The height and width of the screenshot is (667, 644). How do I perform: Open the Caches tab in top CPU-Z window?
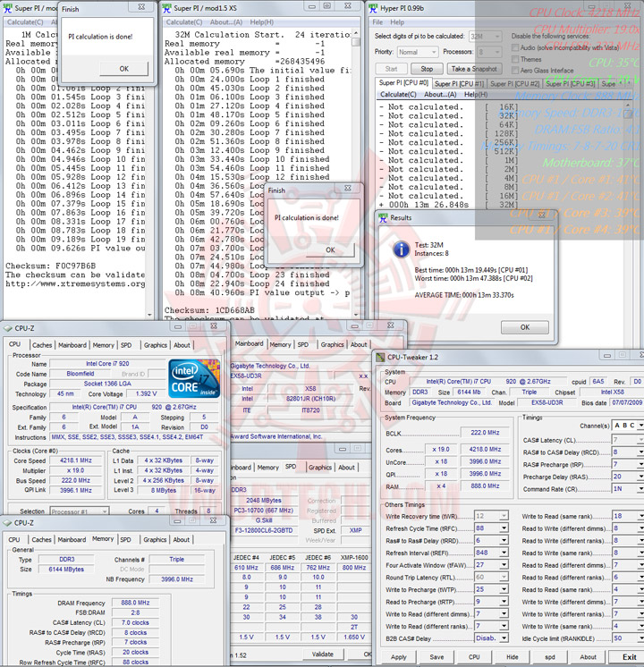pyautogui.click(x=42, y=345)
